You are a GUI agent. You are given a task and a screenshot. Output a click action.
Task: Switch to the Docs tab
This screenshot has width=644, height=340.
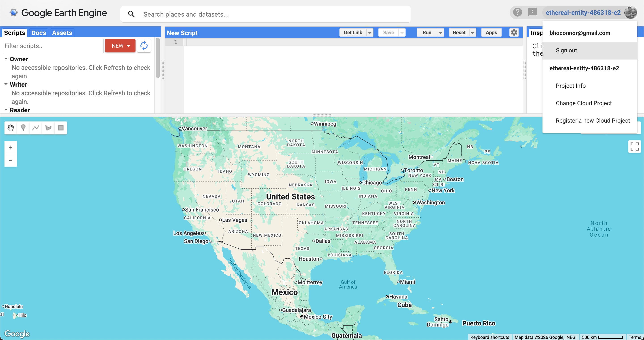coord(38,33)
